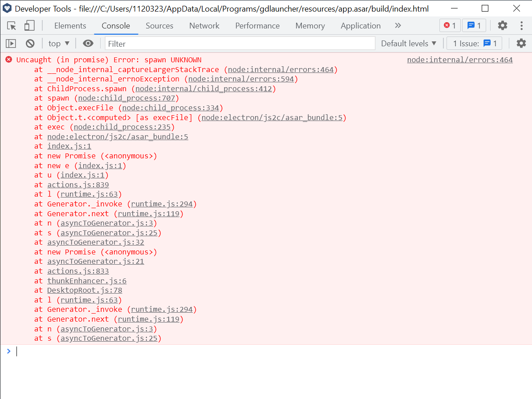Open index.js:1 link in 'at u' line
Screen dimensions: 532x399
click(x=82, y=175)
